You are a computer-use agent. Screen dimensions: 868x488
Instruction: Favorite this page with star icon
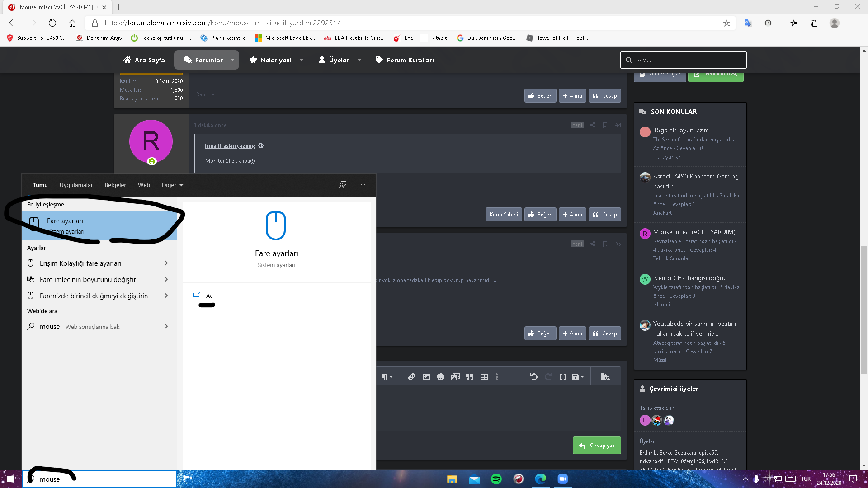[x=726, y=23]
